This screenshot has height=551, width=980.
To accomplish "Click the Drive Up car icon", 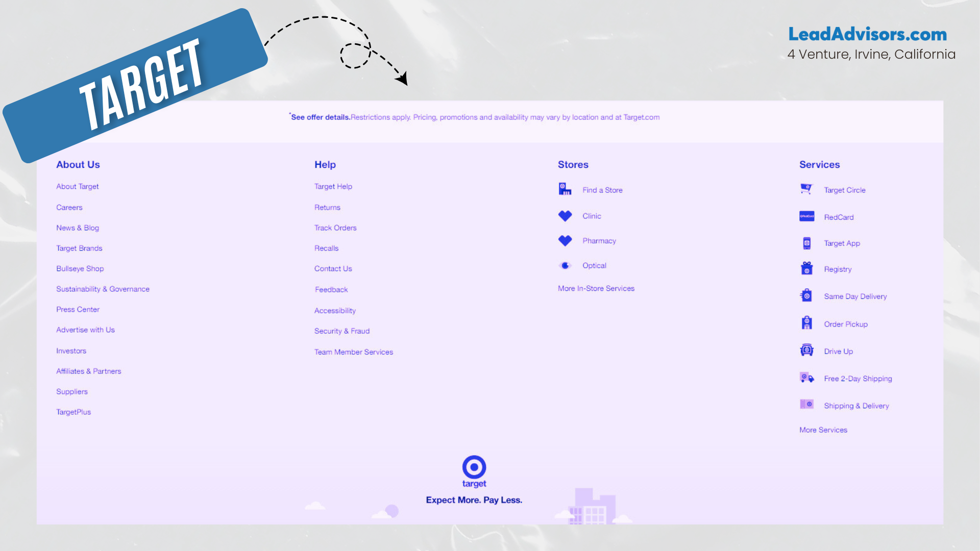I will pyautogui.click(x=806, y=350).
